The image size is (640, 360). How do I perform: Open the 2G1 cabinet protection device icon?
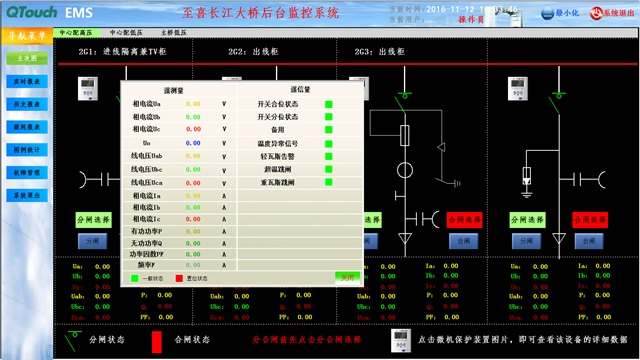[88, 89]
